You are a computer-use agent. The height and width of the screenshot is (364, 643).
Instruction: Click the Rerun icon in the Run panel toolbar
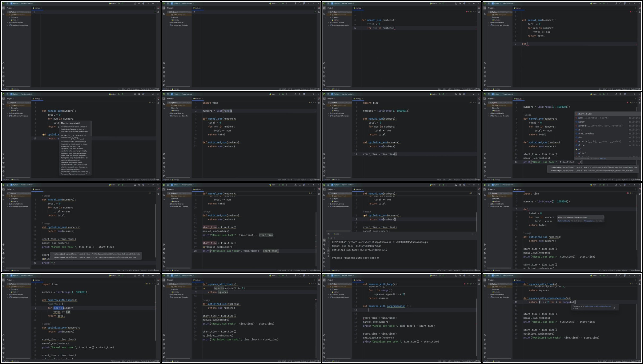pos(328,238)
